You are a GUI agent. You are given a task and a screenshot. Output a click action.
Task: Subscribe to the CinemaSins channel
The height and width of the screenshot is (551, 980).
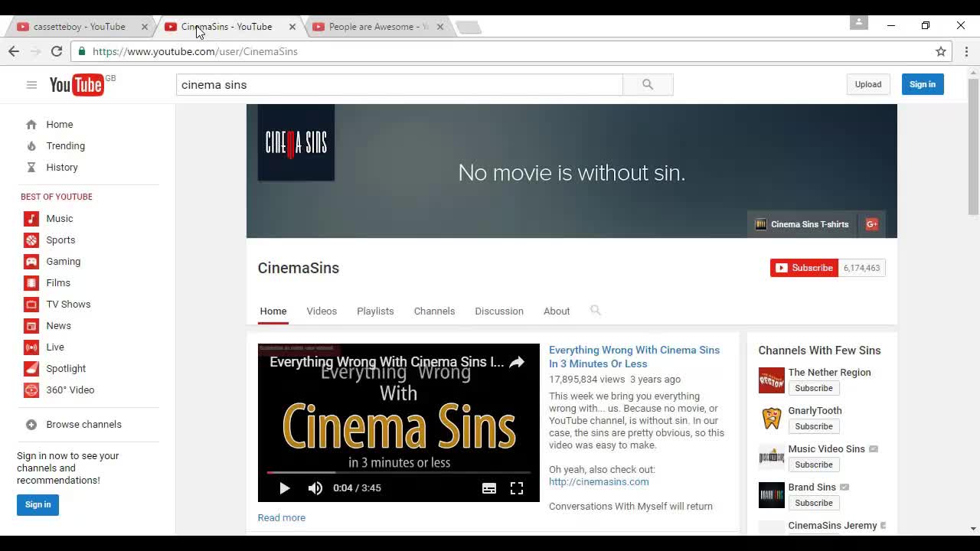pos(804,268)
